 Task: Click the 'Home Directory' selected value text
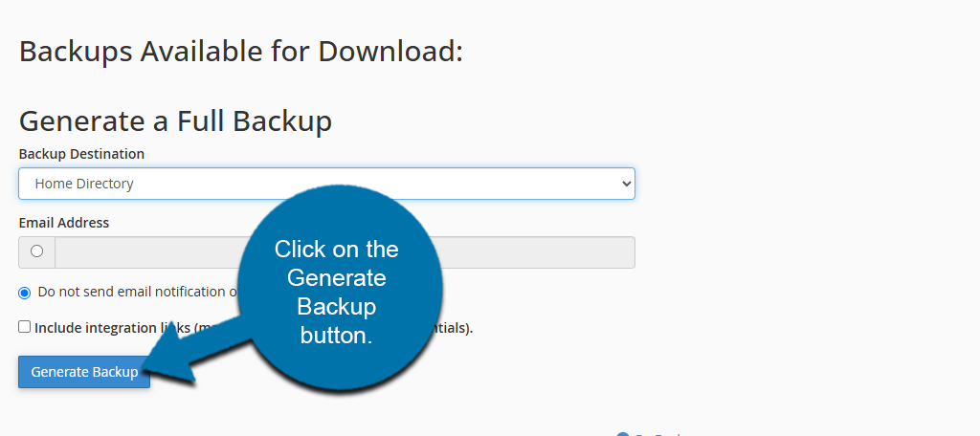[x=84, y=184]
